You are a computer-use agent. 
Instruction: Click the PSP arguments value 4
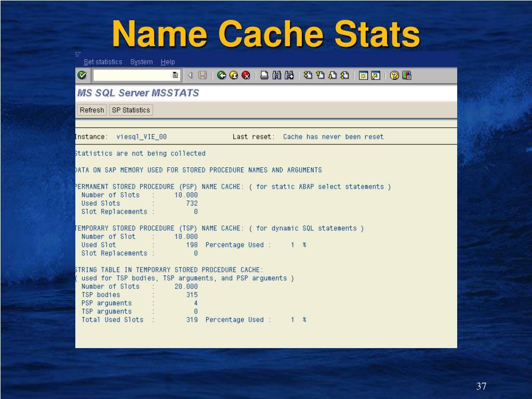tap(195, 303)
